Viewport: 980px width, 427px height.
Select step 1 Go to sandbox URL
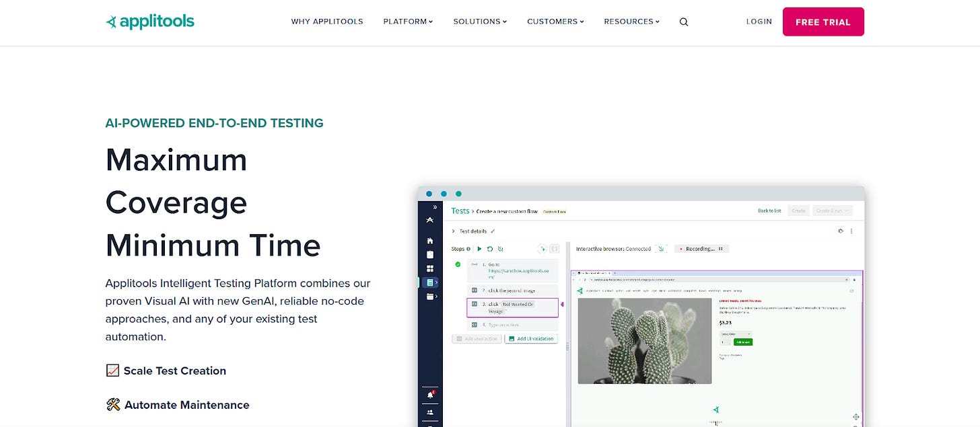pyautogui.click(x=513, y=270)
